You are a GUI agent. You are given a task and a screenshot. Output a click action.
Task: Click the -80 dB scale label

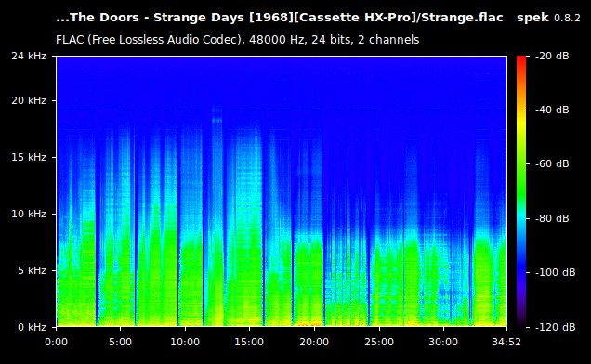pyautogui.click(x=552, y=218)
